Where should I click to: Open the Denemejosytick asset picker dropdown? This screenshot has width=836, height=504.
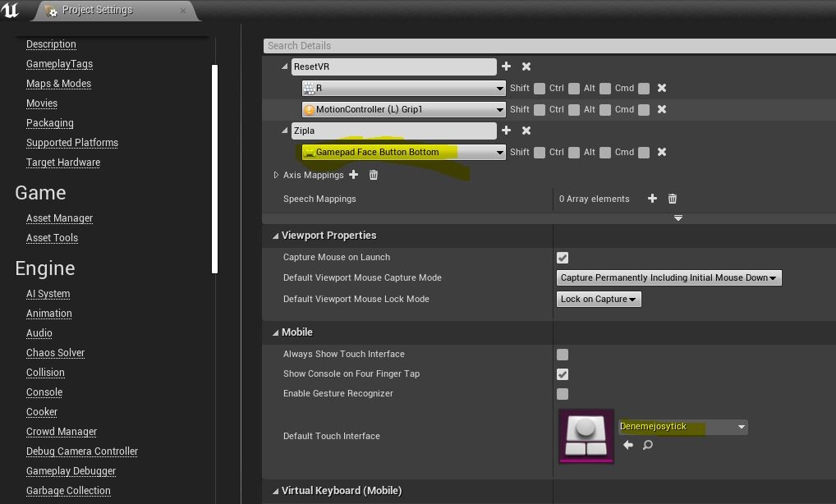click(x=683, y=427)
